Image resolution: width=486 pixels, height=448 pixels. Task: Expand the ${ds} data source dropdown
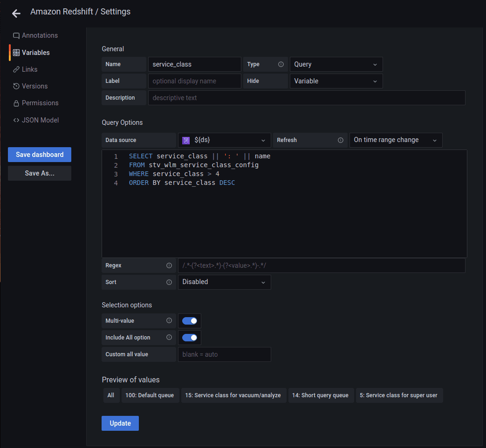(x=225, y=140)
